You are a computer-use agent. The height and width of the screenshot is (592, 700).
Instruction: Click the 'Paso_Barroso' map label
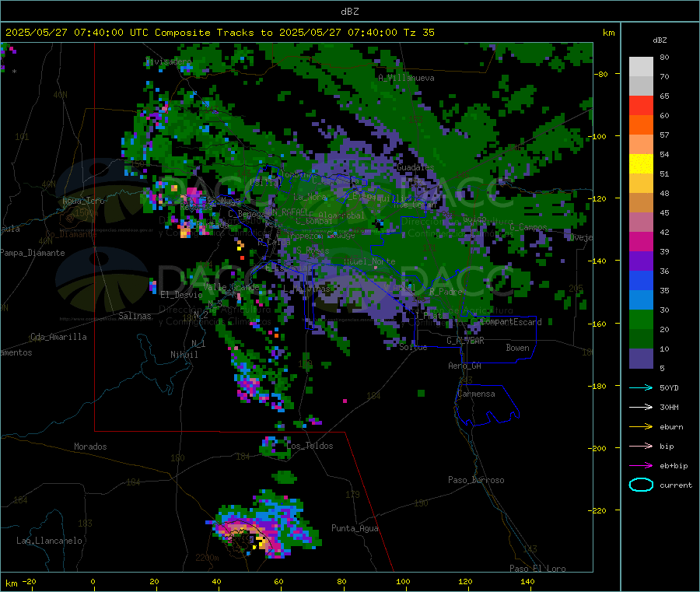click(476, 480)
